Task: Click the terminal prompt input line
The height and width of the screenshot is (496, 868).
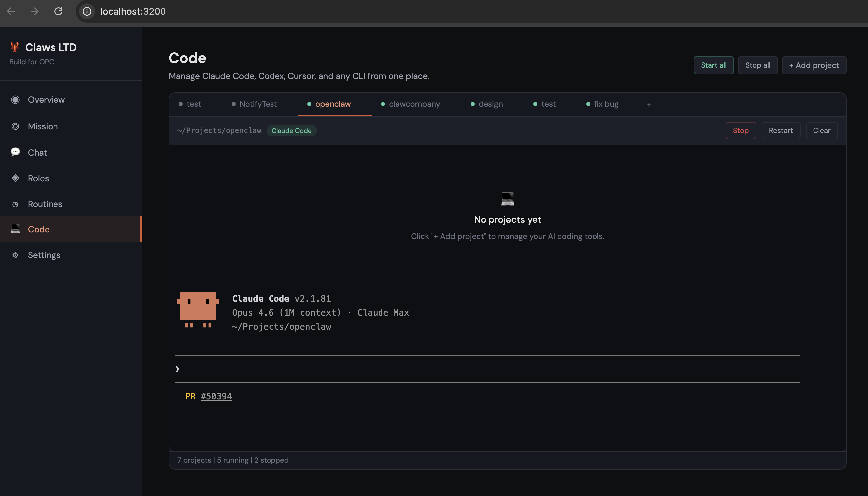Action: (487, 369)
